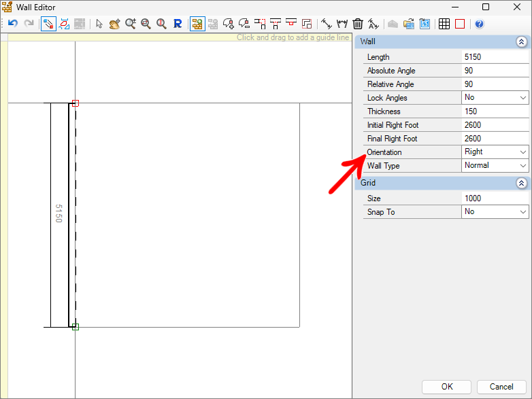Click the Snap To property label

[x=381, y=212]
